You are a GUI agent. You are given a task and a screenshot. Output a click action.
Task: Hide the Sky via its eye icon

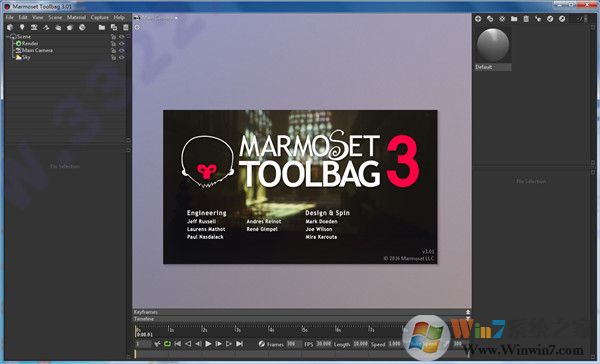(x=122, y=57)
